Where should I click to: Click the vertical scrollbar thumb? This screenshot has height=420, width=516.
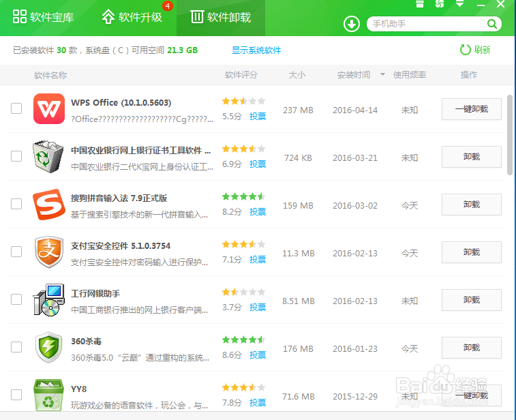click(x=510, y=135)
